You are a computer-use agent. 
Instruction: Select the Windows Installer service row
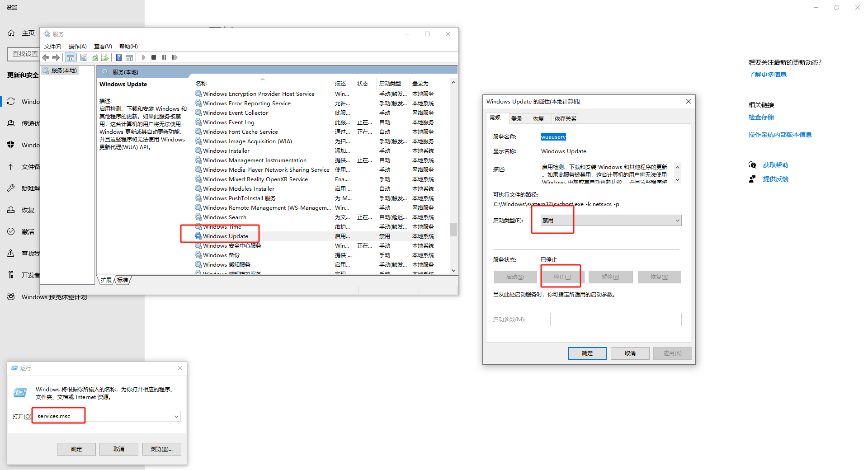point(315,151)
